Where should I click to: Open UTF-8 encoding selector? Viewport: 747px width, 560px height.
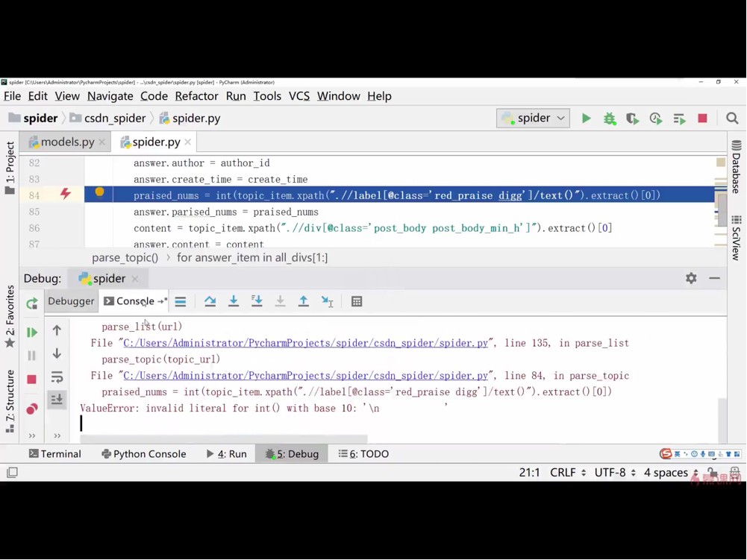click(615, 473)
